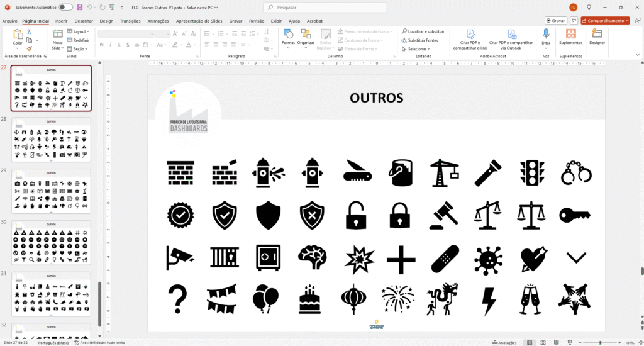Screen dimensions: 644x346
Task: Click the Suplementos icon
Action: pyautogui.click(x=570, y=37)
